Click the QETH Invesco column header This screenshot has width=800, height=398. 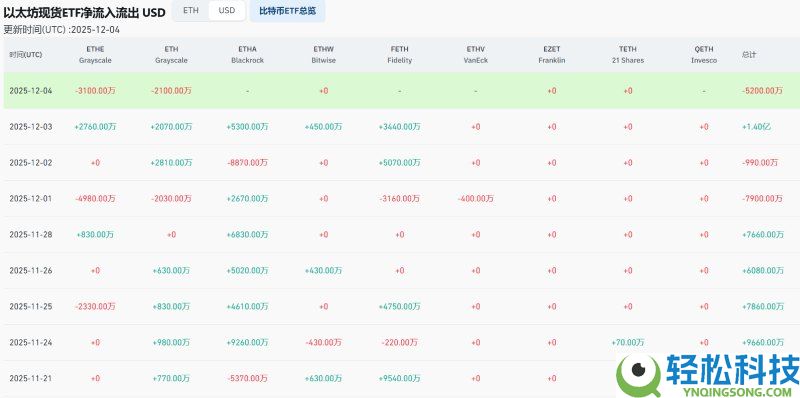click(704, 55)
